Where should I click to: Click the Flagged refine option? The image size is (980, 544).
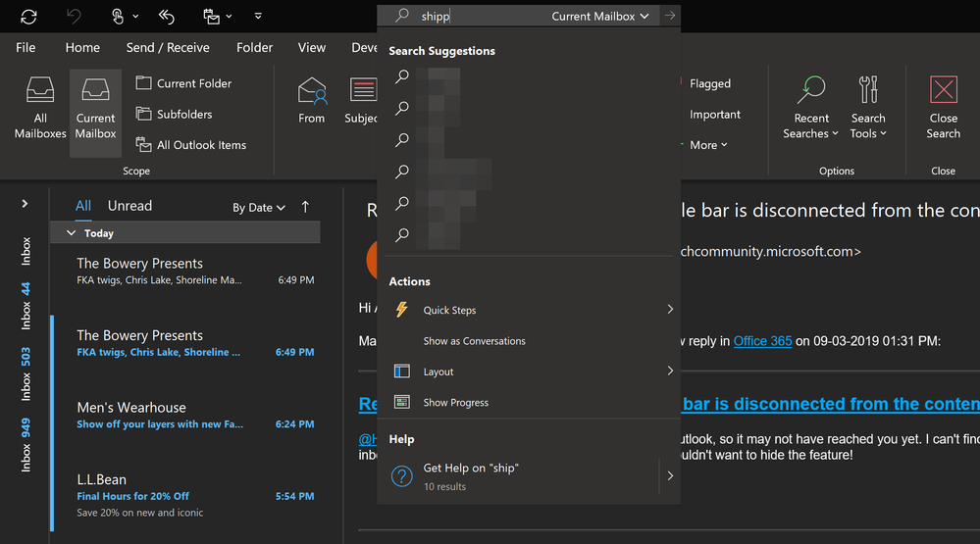(710, 83)
